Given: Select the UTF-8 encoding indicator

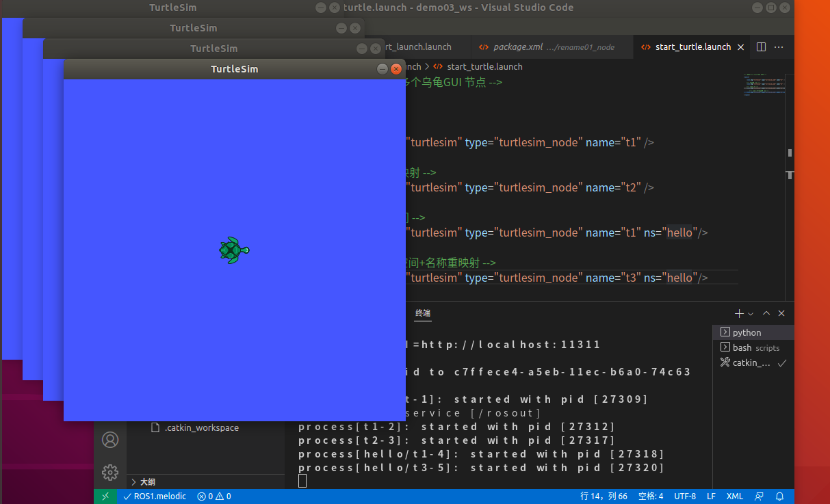Looking at the screenshot, I should [685, 496].
